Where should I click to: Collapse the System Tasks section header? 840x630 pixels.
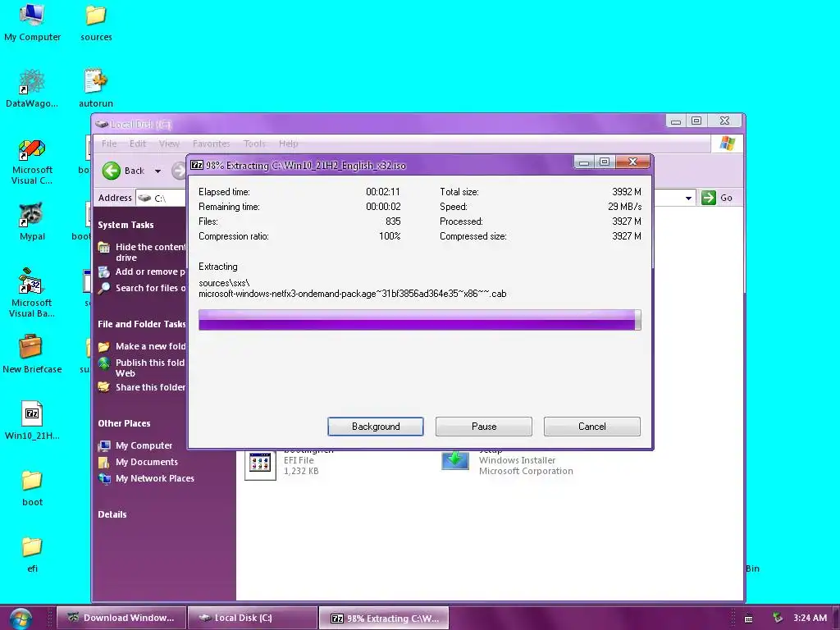[126, 225]
